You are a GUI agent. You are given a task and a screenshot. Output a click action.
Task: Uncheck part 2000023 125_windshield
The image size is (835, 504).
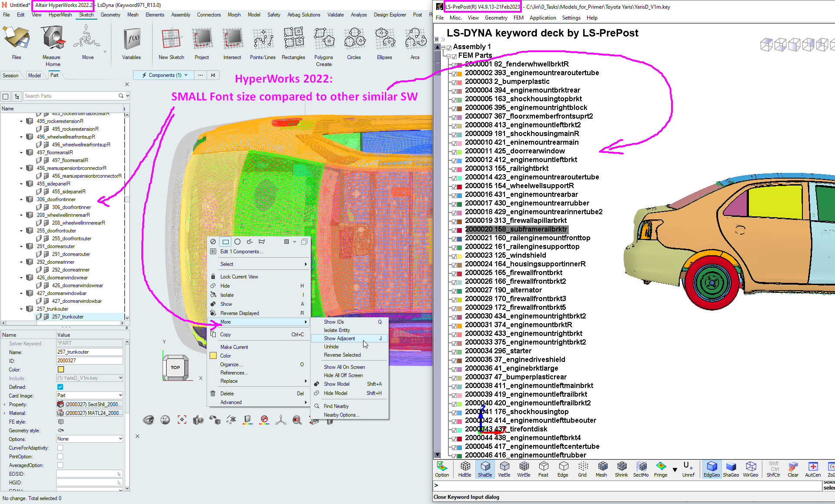[454, 256]
